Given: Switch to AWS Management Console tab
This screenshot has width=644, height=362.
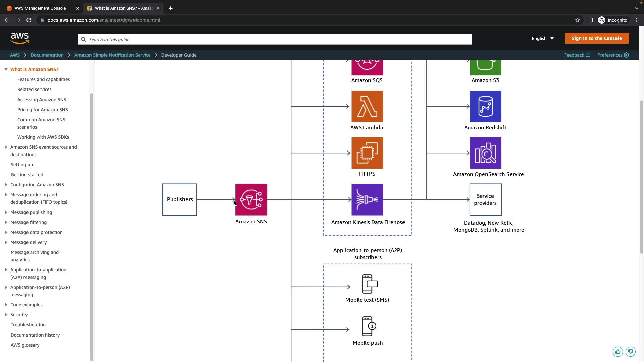Looking at the screenshot, I should tap(40, 8).
